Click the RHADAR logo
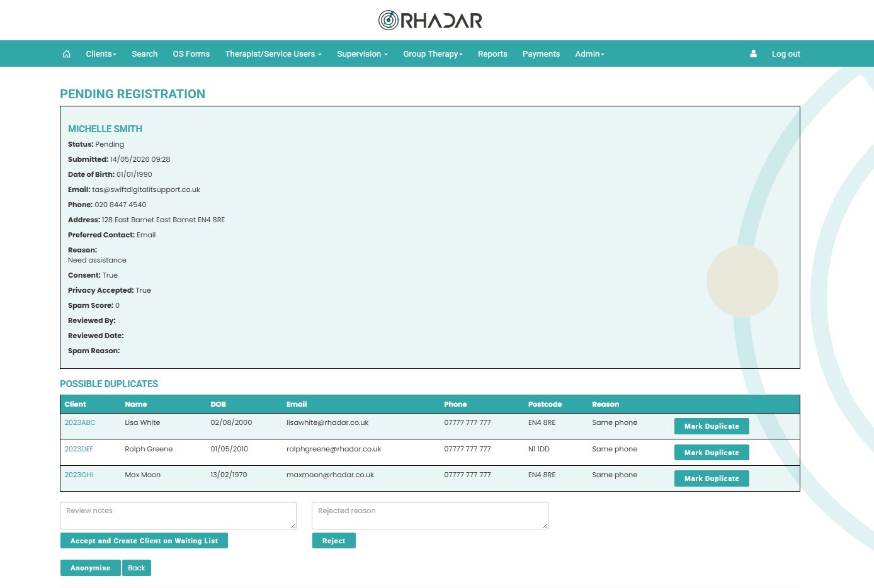 [430, 20]
